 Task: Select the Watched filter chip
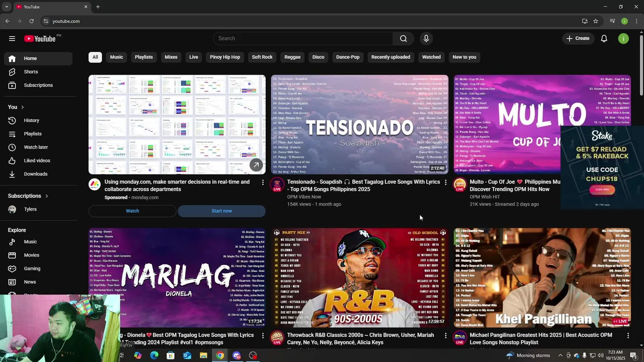[x=431, y=57]
